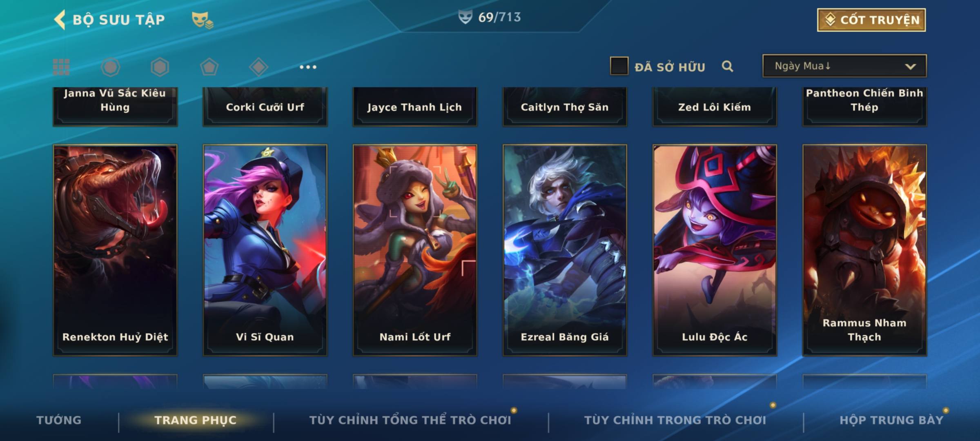The height and width of the screenshot is (441, 980).
Task: Choose the Renekton Huỷ Diệt skin card
Action: (x=115, y=250)
